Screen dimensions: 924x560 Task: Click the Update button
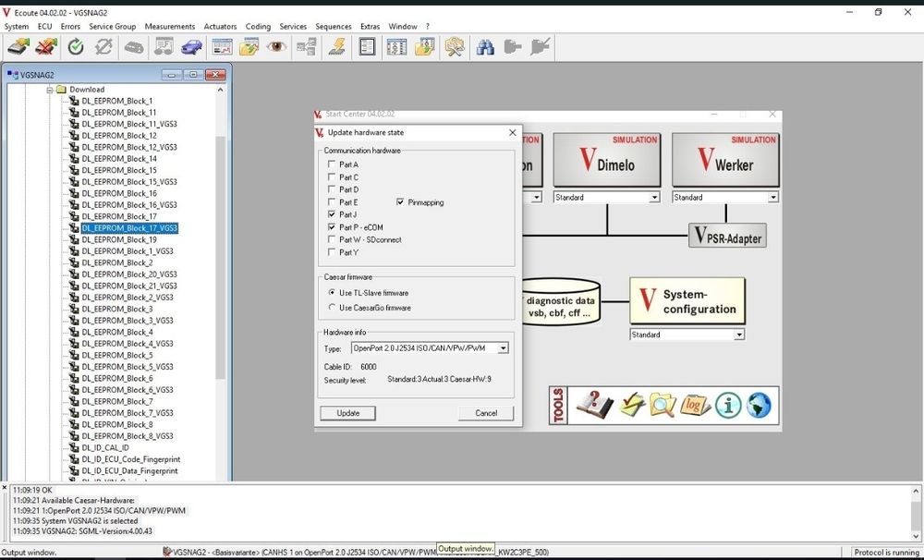tap(347, 413)
